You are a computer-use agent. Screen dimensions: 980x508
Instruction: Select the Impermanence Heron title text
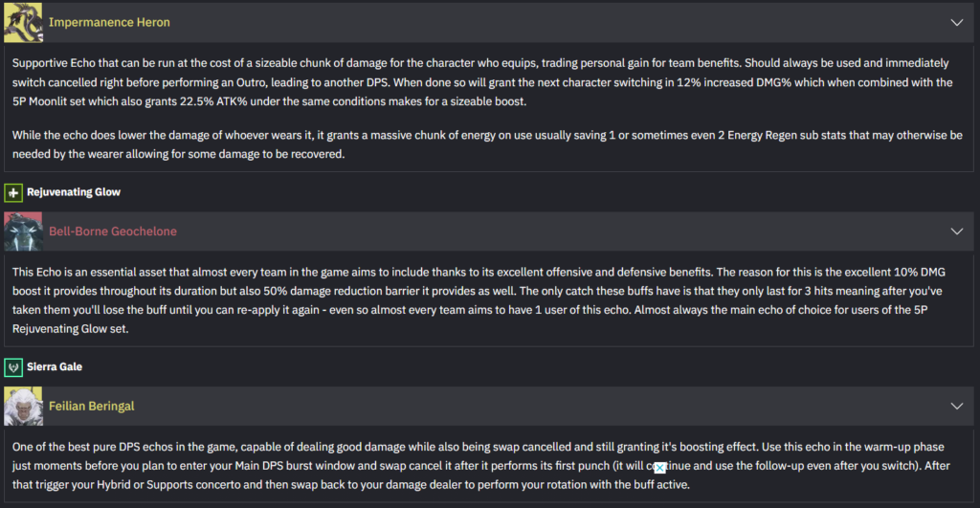coord(109,22)
